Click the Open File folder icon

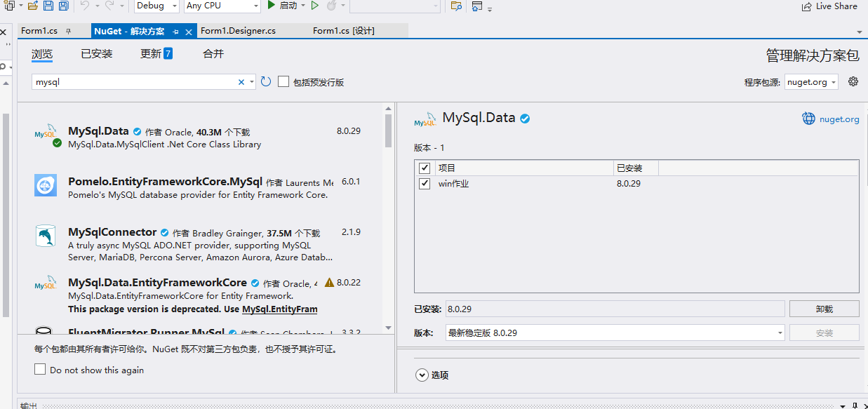click(32, 6)
